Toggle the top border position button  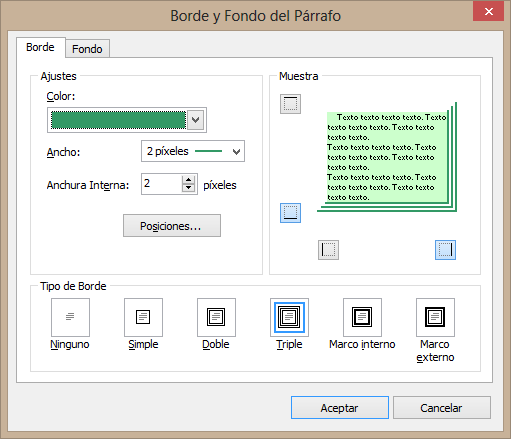(x=290, y=104)
